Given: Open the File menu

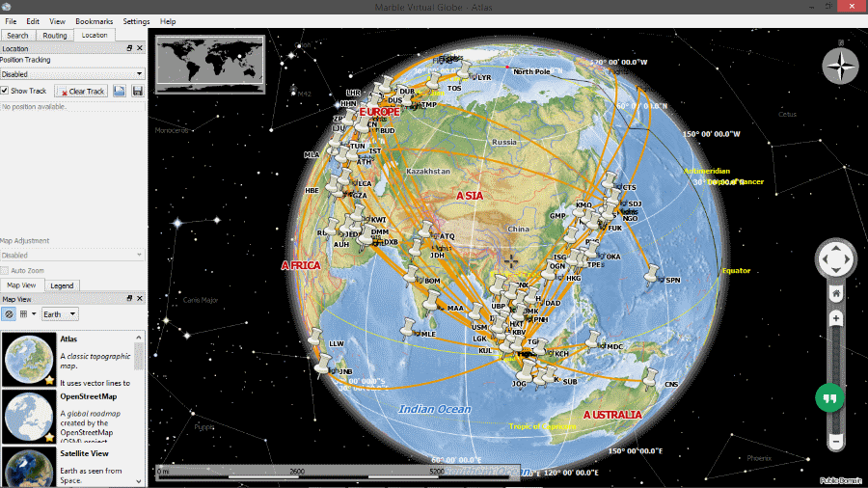Looking at the screenshot, I should (11, 21).
